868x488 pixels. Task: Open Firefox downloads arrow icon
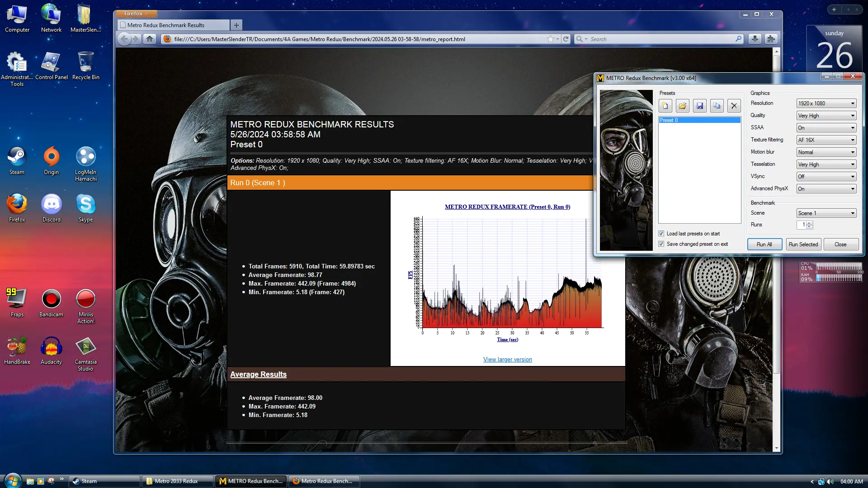coord(755,39)
